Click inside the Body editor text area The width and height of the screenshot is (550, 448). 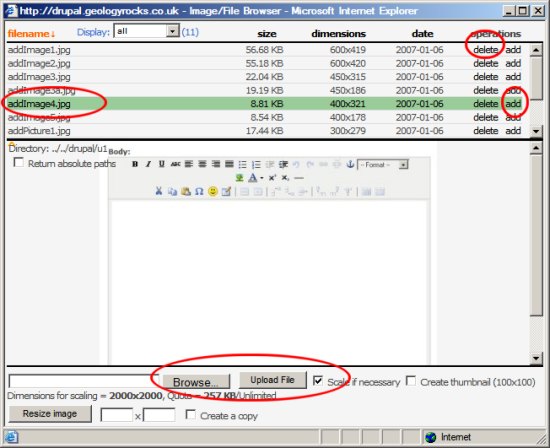pyautogui.click(x=269, y=282)
